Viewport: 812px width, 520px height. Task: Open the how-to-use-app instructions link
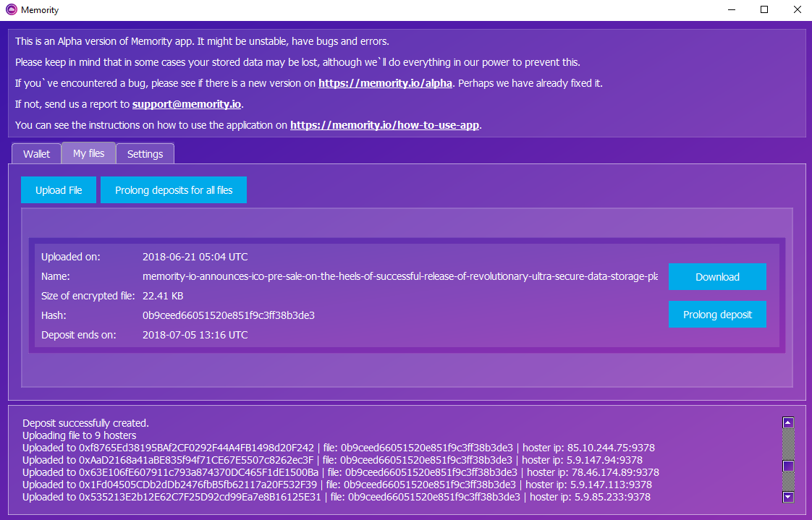point(385,125)
